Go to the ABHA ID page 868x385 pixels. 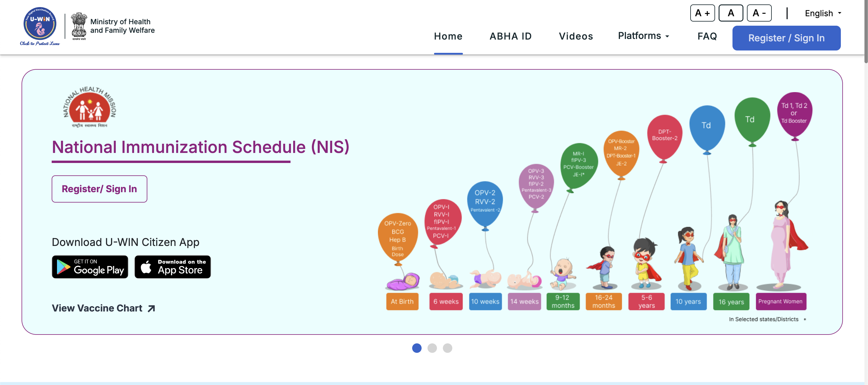point(510,36)
